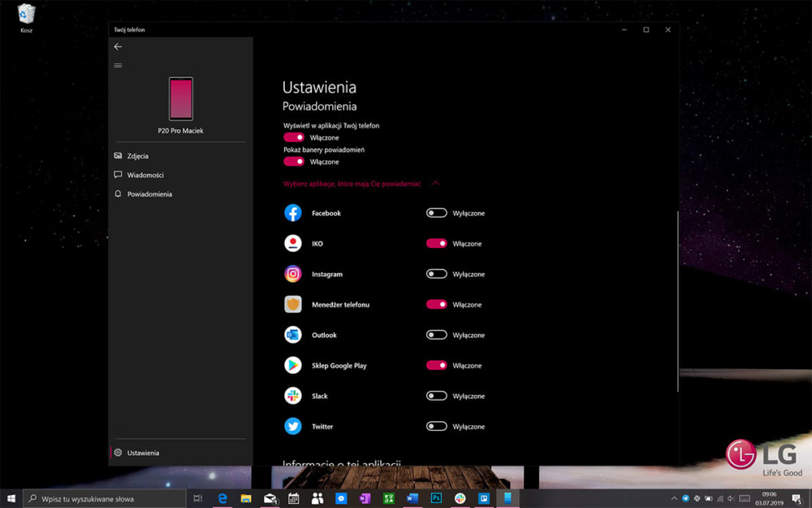Enable notifications for Slack
Screen dimensions: 812x508
click(x=437, y=396)
